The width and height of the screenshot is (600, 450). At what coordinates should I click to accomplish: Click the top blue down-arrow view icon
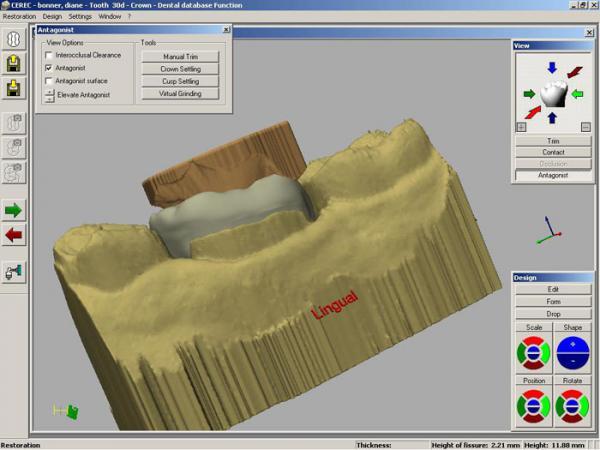point(548,69)
